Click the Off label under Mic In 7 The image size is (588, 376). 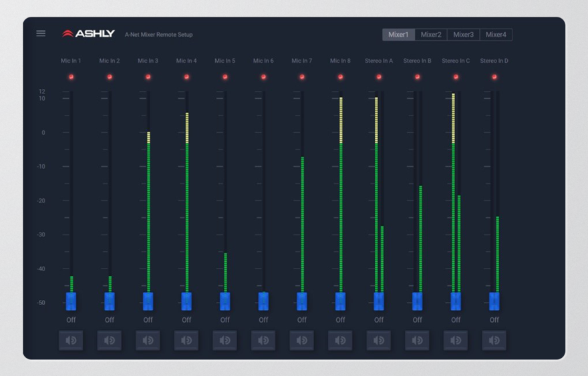tap(302, 320)
